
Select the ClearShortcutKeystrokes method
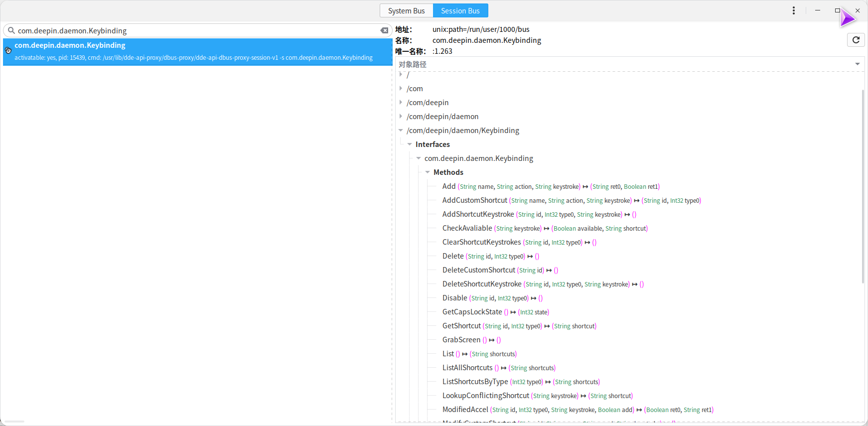click(519, 242)
